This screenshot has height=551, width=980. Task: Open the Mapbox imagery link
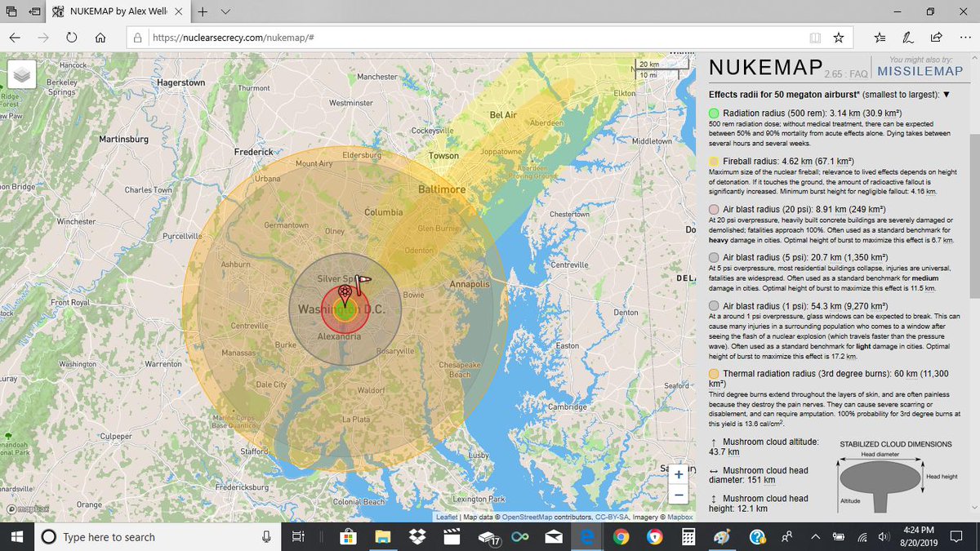(x=680, y=517)
